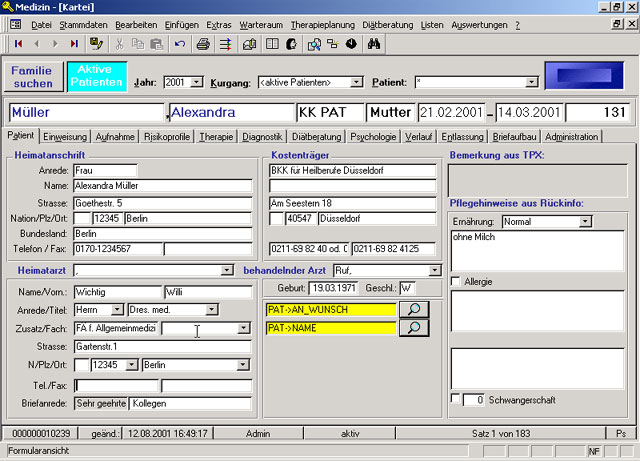
Task: Click the colored arrows list icon
Action: (x=225, y=44)
